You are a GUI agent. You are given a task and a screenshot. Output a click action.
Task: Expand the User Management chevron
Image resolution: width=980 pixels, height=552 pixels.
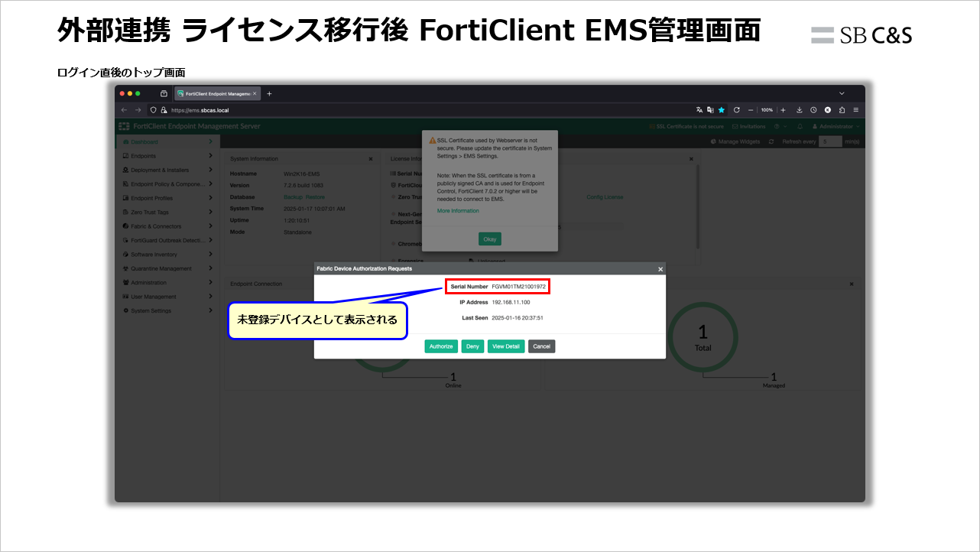210,297
